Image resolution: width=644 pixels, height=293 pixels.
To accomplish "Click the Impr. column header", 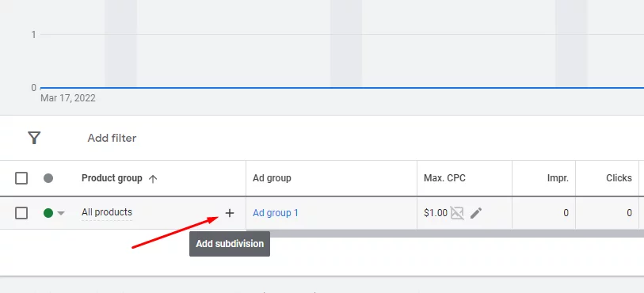I will coord(558,178).
